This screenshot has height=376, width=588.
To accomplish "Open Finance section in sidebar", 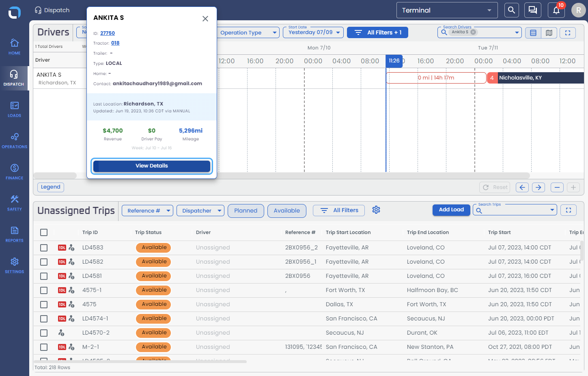I will [15, 172].
